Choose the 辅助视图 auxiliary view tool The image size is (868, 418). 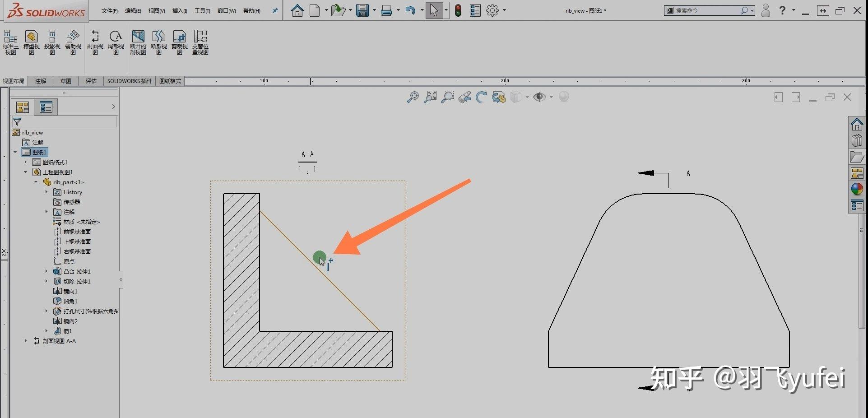73,43
